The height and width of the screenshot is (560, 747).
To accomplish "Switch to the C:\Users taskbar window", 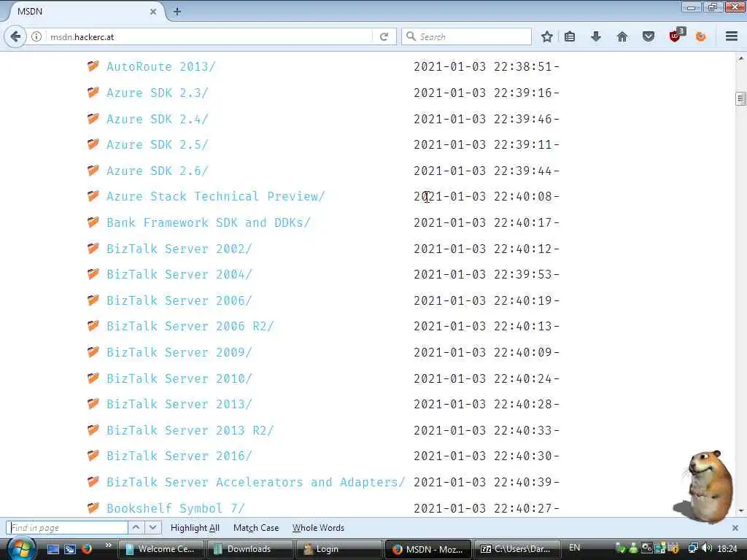I will point(516,549).
